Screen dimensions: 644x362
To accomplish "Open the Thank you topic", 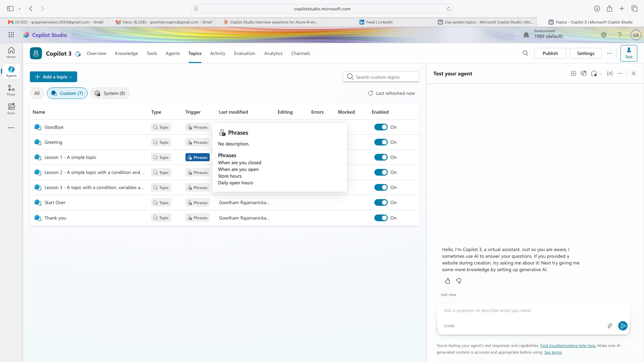I will point(55,218).
